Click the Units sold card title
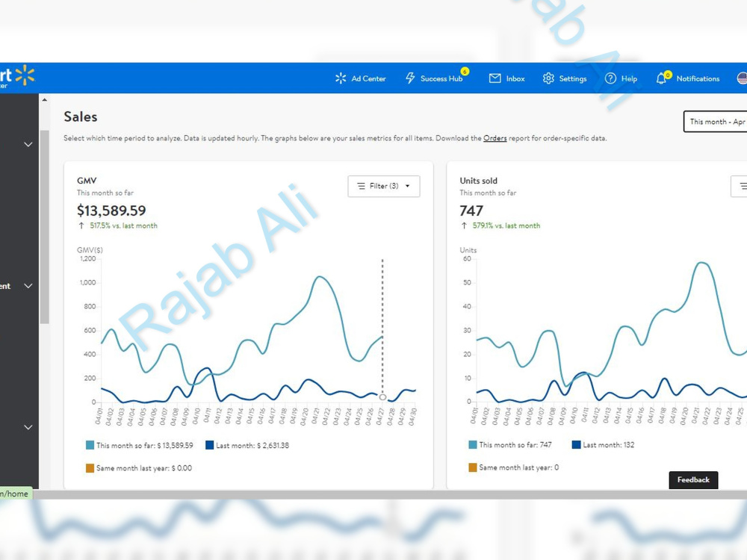The image size is (747, 560). click(478, 181)
